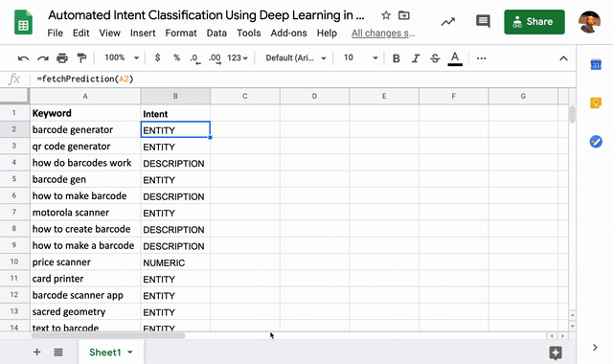Screen dimensions: 613x364
Task: Open the Data menu
Action: tap(216, 34)
